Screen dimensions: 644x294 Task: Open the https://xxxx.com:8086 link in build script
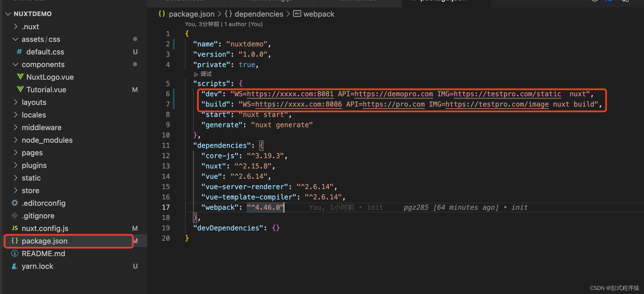299,104
